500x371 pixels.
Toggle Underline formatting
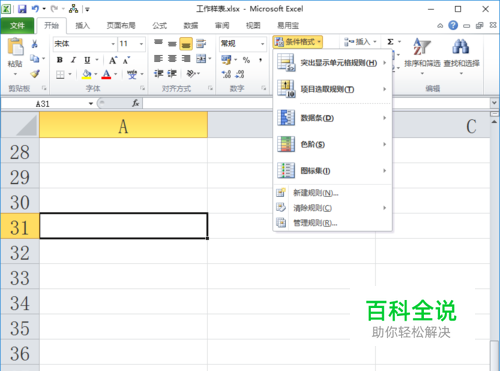pyautogui.click(x=87, y=60)
